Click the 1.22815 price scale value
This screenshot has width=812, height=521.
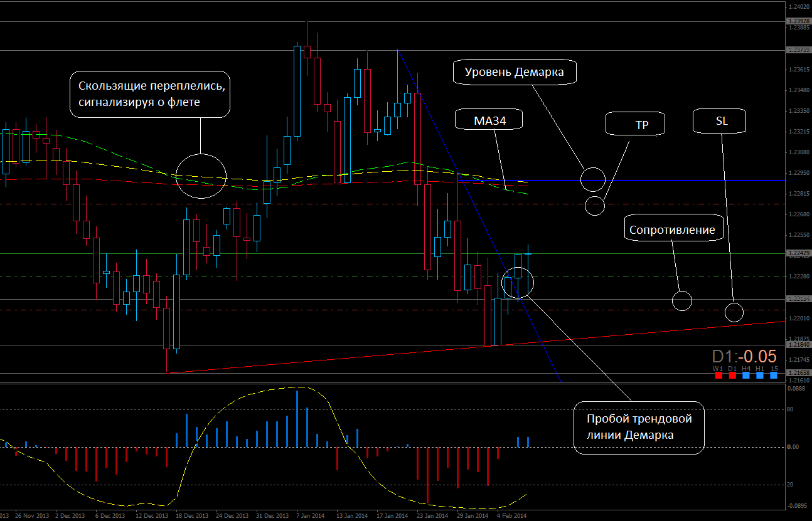point(799,194)
